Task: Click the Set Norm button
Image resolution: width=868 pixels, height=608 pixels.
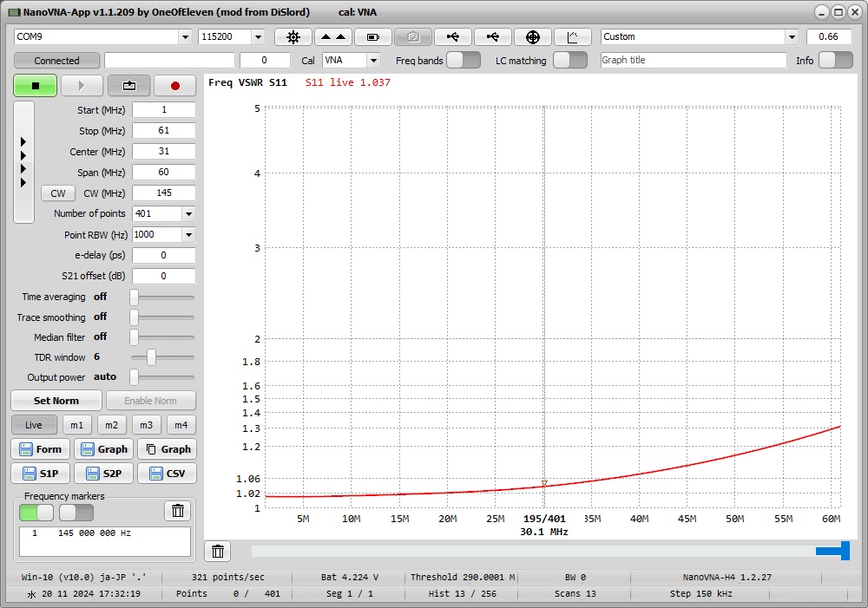Action: point(56,401)
